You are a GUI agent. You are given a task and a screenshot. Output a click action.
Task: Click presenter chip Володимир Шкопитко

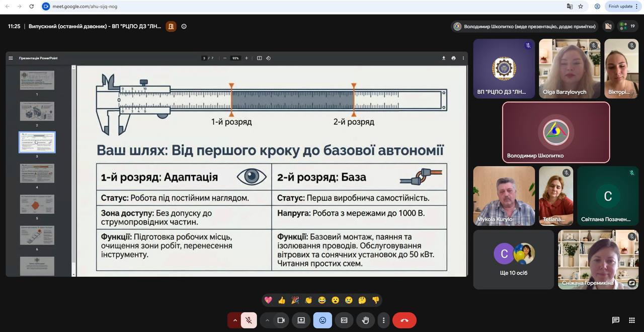click(525, 26)
